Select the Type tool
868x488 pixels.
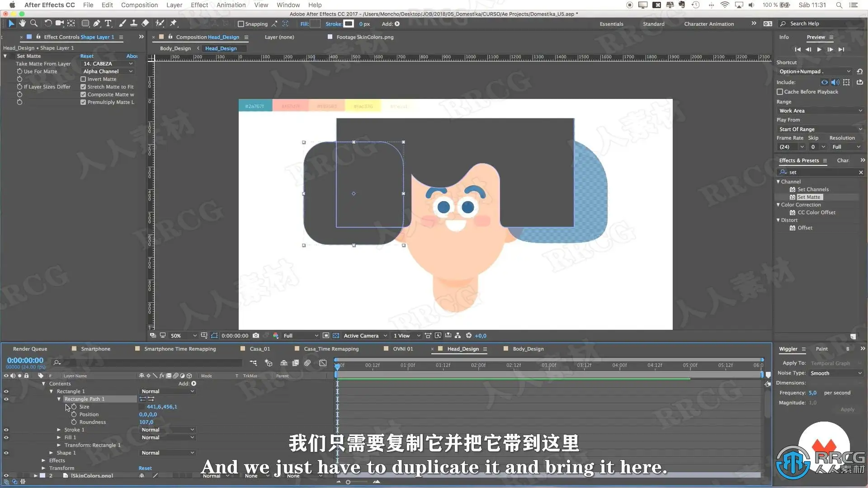pos(108,23)
